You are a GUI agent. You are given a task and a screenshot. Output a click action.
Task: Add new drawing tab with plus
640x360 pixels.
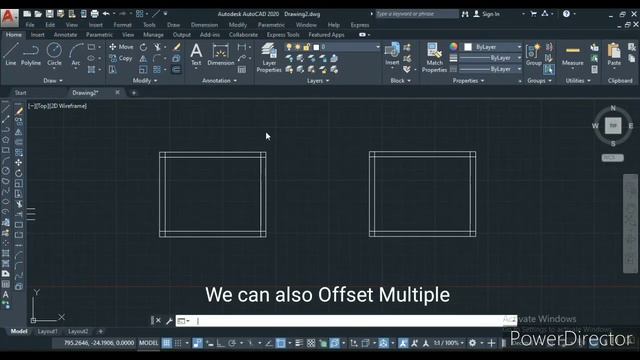click(133, 93)
